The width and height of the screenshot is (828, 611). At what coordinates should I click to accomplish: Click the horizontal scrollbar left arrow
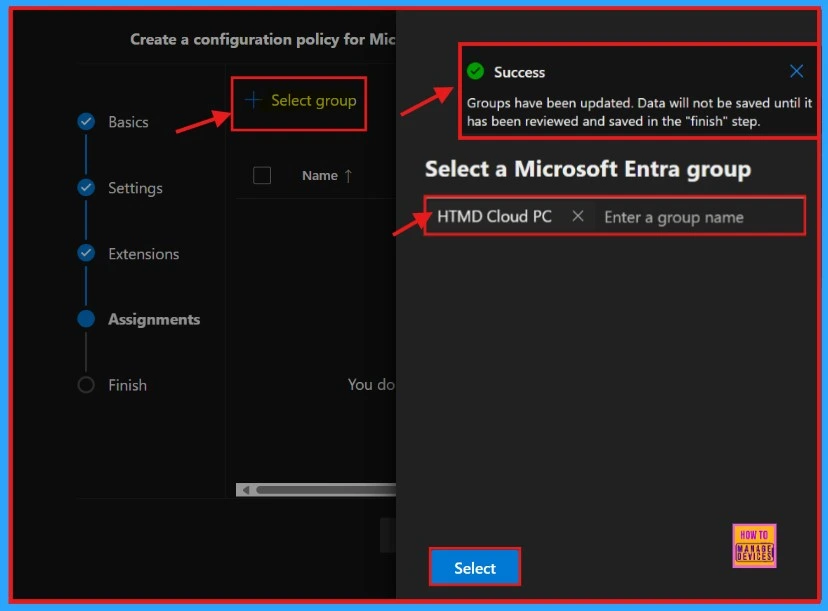pos(246,490)
